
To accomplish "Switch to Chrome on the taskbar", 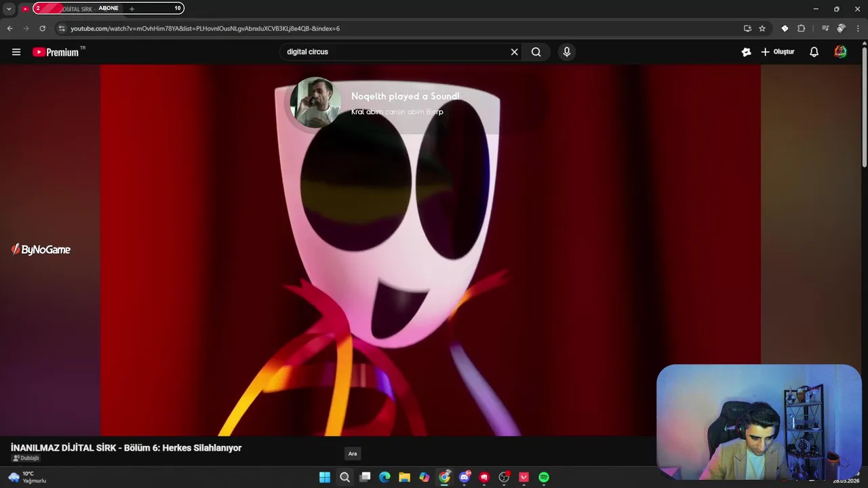I will tap(444, 477).
